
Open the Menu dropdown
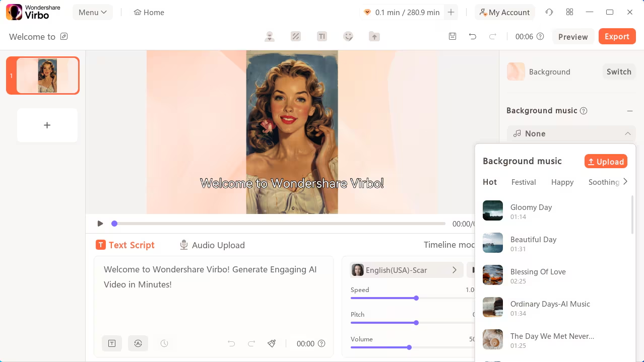93,12
